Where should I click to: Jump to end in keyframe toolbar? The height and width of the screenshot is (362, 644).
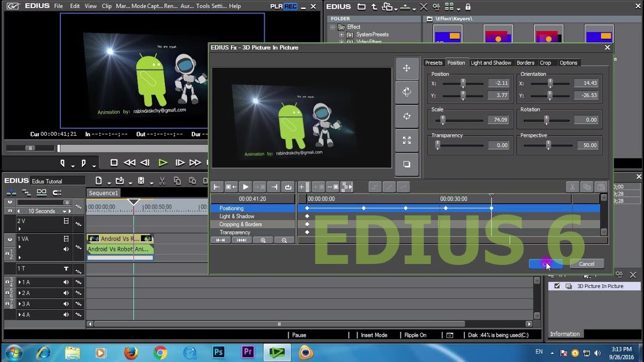click(274, 187)
